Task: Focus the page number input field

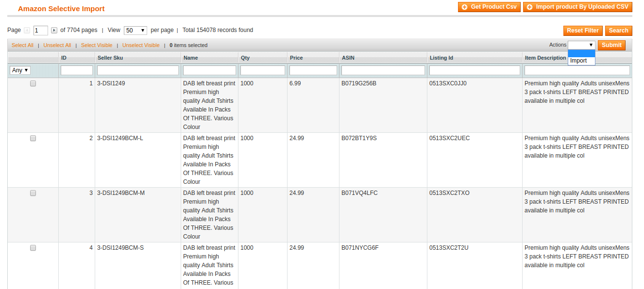Action: tap(41, 31)
